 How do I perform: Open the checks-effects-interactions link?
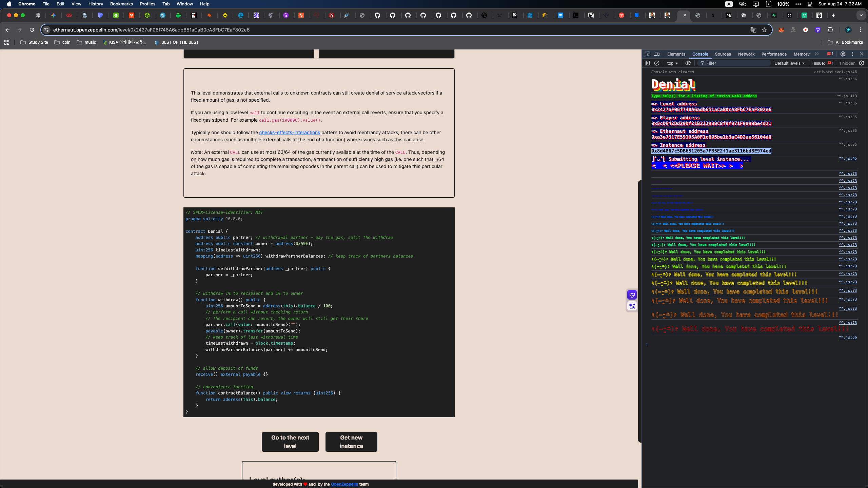click(x=290, y=133)
